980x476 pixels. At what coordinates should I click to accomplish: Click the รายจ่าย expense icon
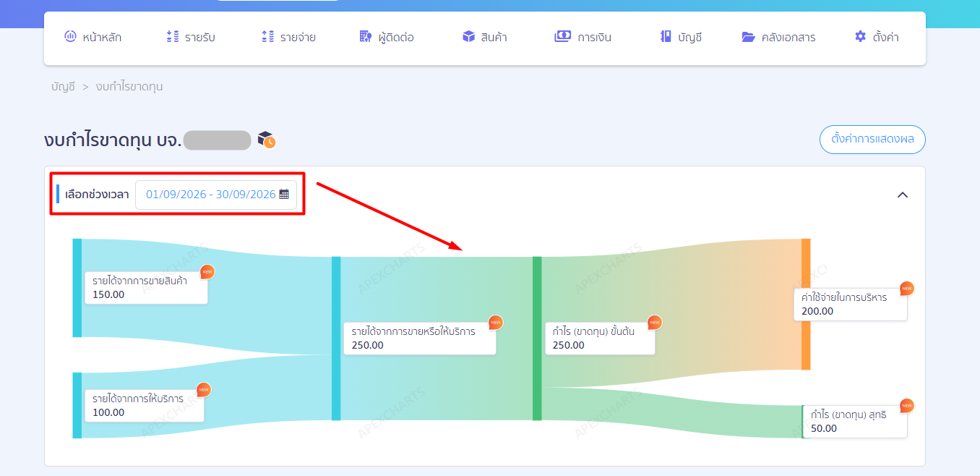pos(268,37)
